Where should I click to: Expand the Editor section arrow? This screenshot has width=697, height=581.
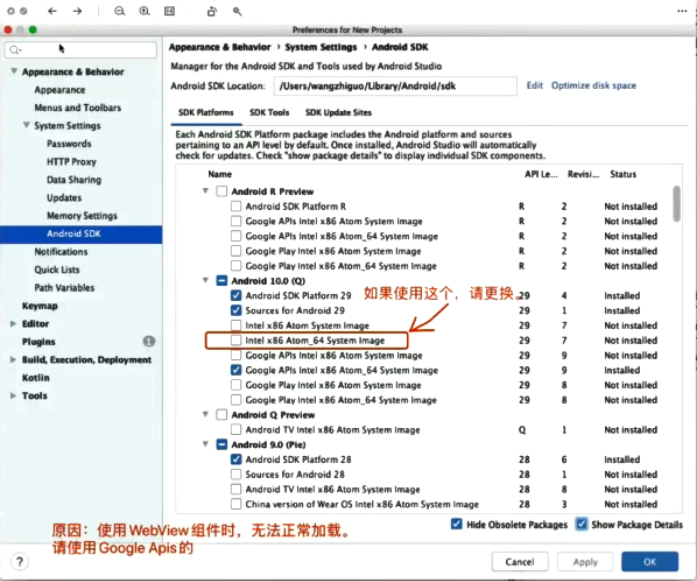13,324
